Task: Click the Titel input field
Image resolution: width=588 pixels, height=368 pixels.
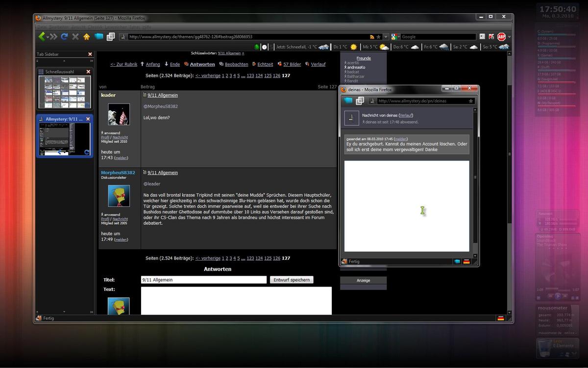Action: [x=204, y=280]
